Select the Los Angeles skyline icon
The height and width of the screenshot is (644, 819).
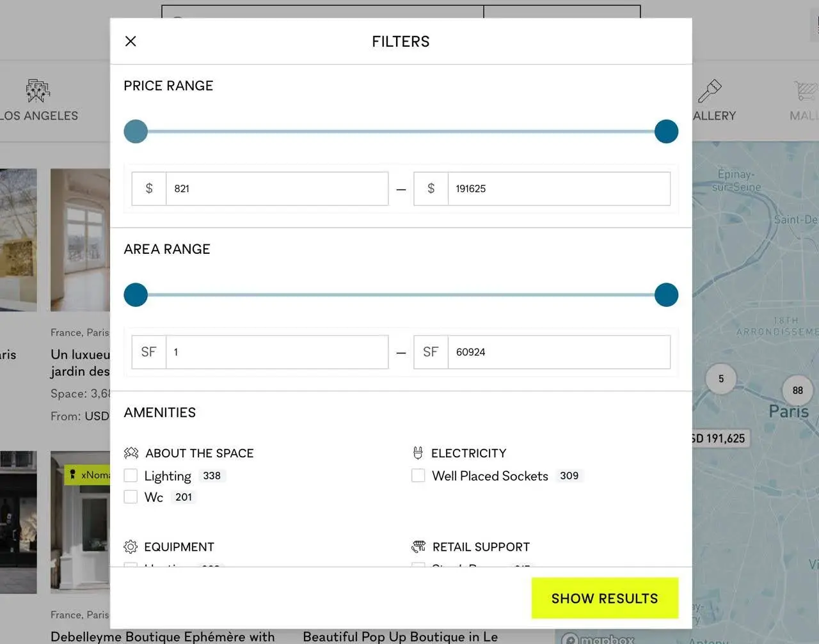point(37,90)
